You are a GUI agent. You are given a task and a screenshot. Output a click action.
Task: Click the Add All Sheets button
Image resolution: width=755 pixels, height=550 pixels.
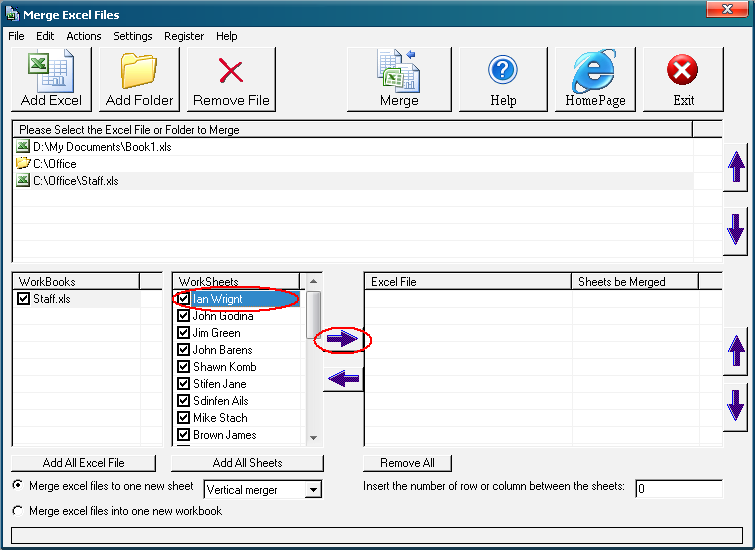tap(247, 463)
